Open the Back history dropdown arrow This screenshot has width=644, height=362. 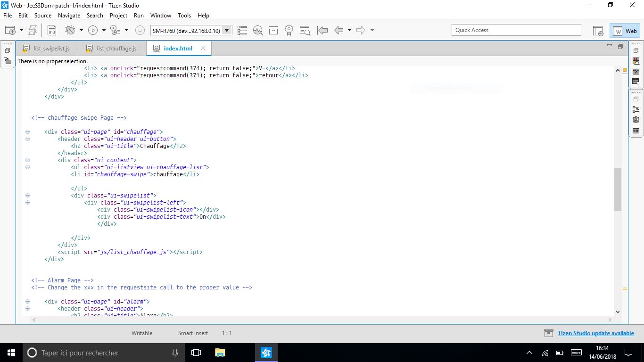pos(349,30)
